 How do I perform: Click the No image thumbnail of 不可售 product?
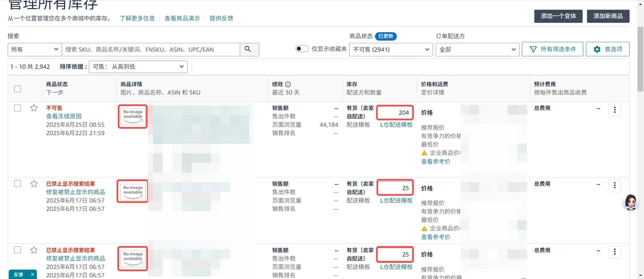point(133,116)
